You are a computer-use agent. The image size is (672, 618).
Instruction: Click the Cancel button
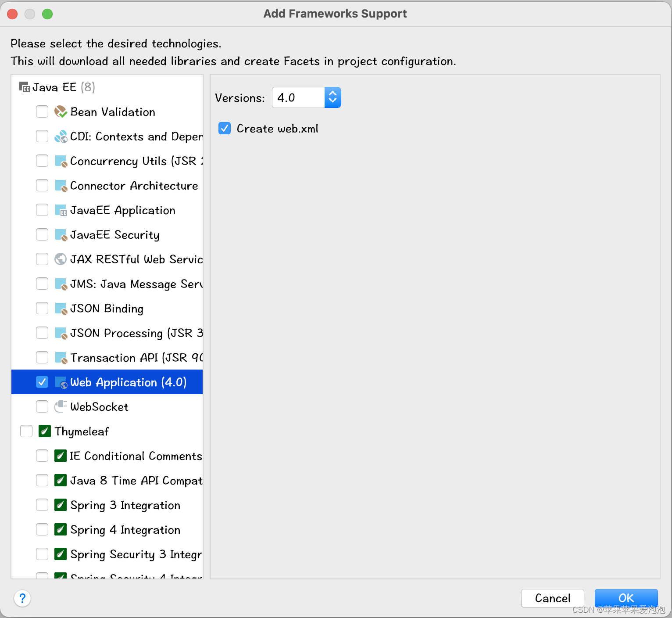[553, 598]
